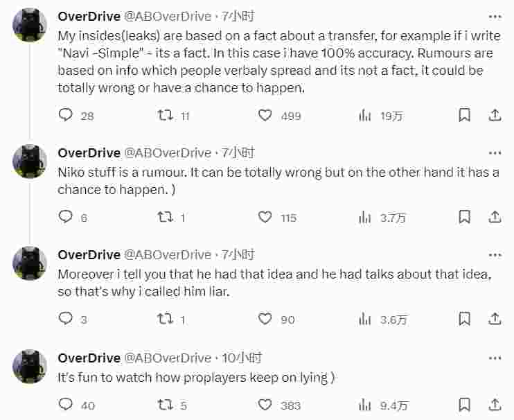Like the tweet with 499 likes

[265, 115]
